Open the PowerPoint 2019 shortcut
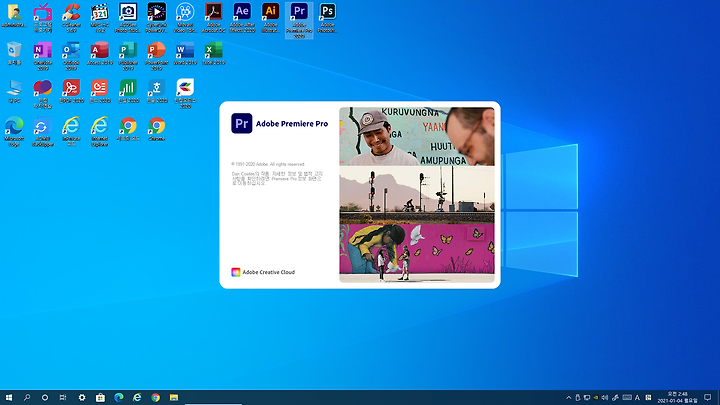720x405 pixels. click(157, 56)
